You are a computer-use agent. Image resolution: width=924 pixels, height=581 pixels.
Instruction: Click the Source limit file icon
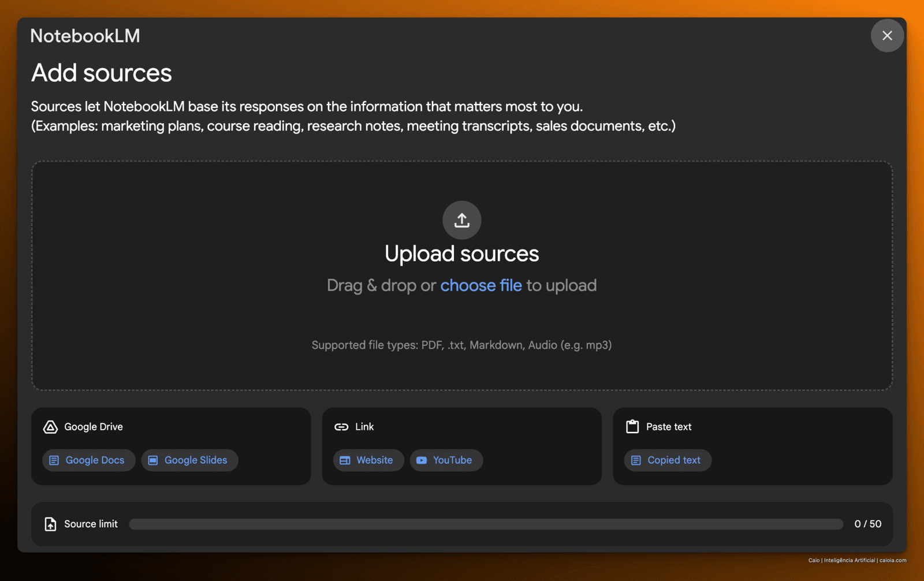pyautogui.click(x=50, y=524)
